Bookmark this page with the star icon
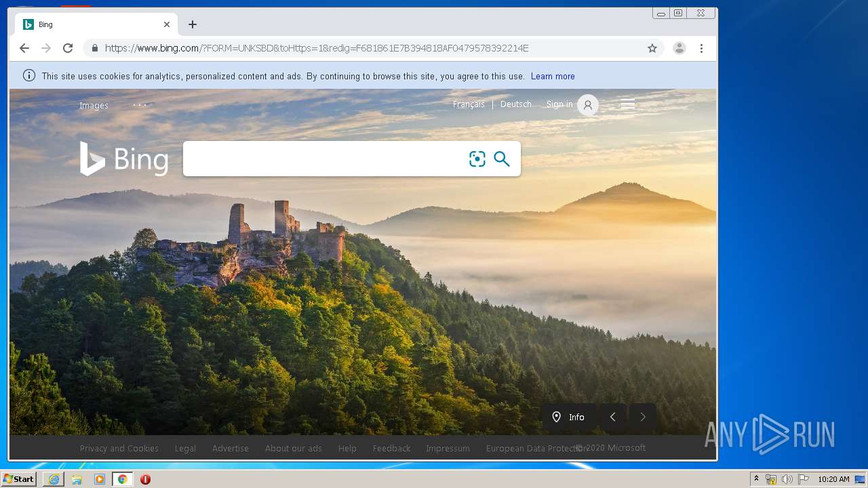Viewport: 868px width, 488px height. point(652,48)
